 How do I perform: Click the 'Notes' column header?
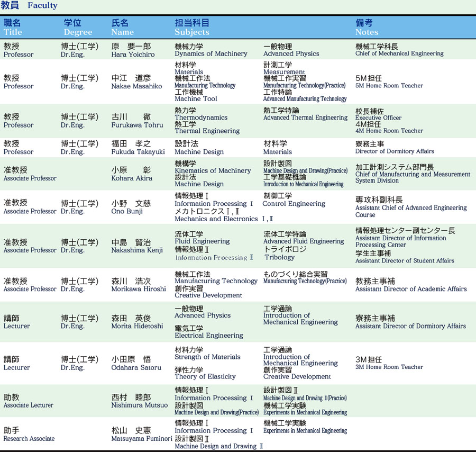coord(367,32)
